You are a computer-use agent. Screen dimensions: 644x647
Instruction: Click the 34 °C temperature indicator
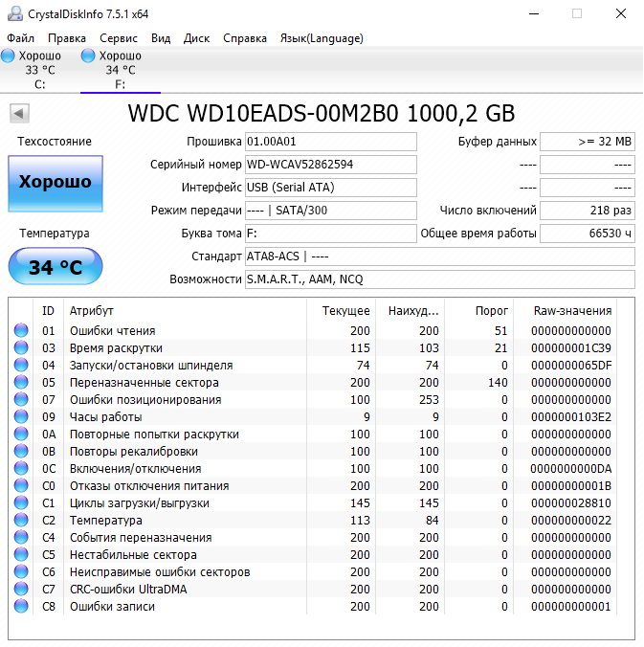[55, 267]
